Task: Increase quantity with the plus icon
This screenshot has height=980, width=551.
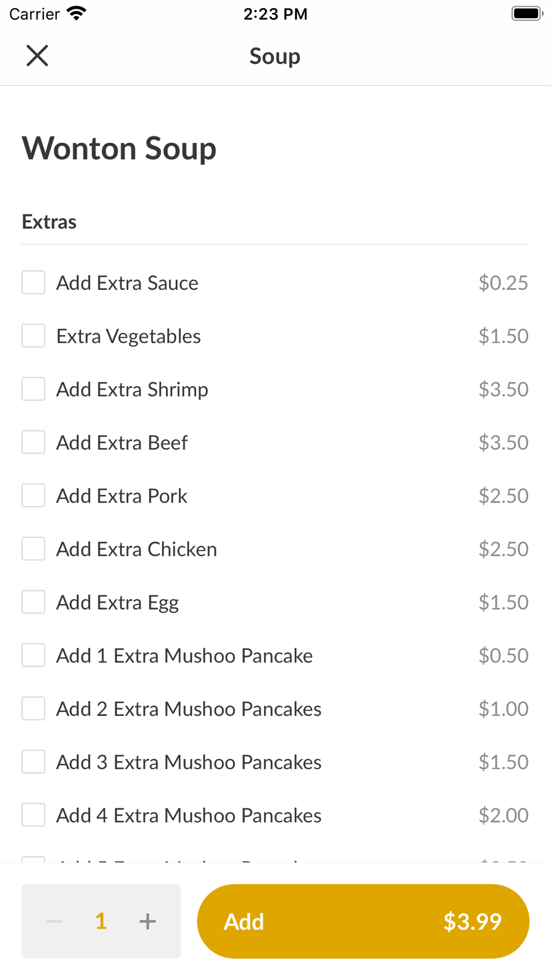Action: [148, 921]
